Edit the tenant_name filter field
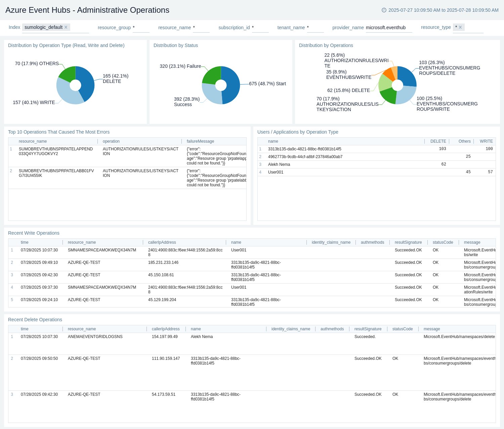This screenshot has width=504, height=429. tap(315, 28)
